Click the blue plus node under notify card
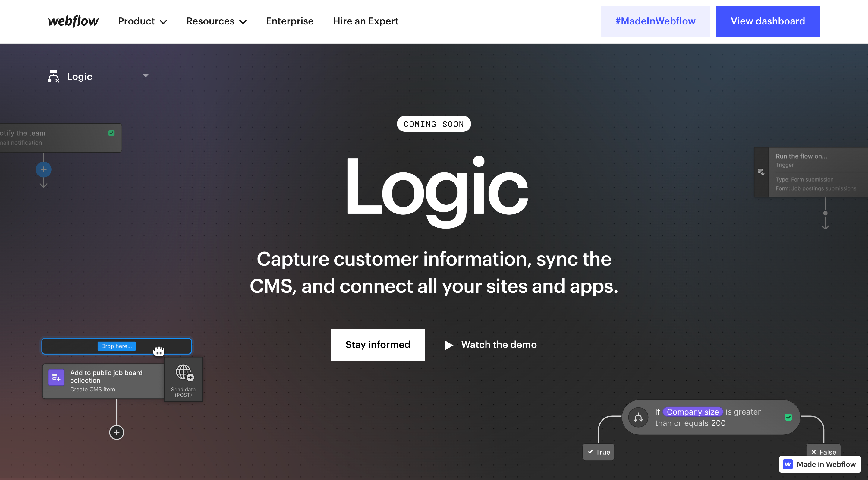Viewport: 868px width, 480px height. (43, 169)
